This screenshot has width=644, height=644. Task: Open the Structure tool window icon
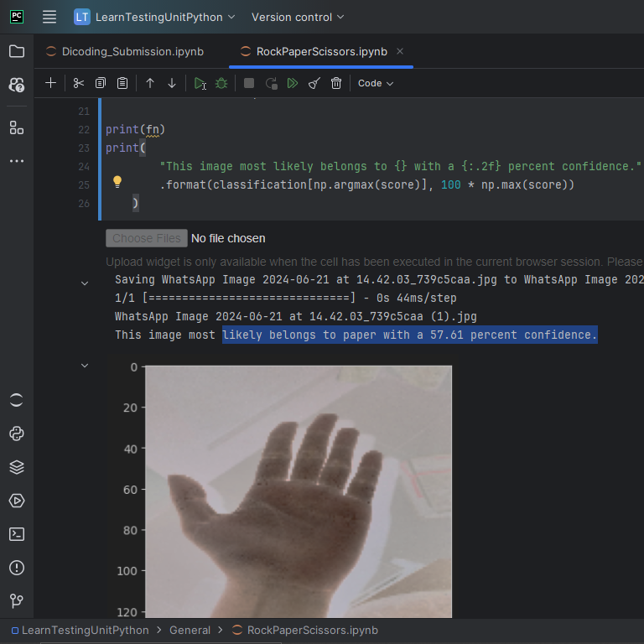click(x=17, y=127)
